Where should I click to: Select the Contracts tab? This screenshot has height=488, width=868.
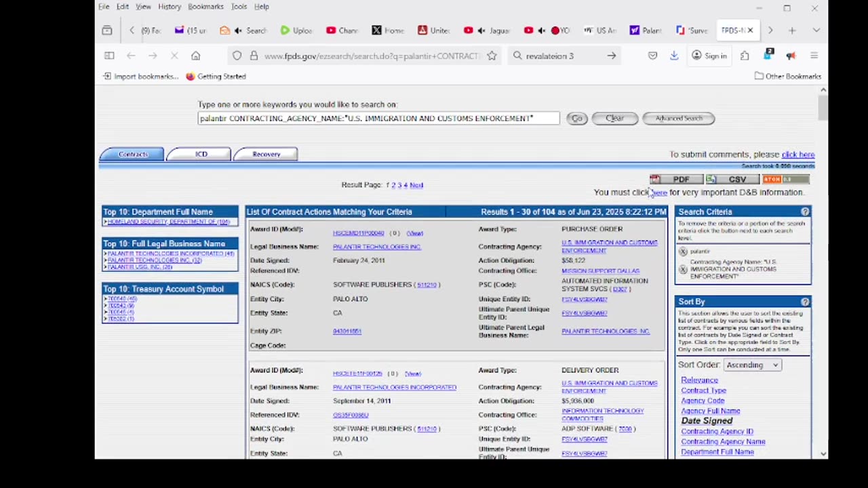tap(132, 155)
